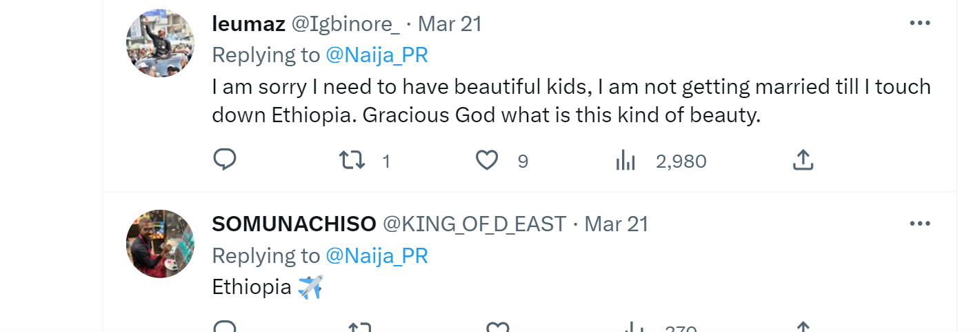Reply to leumaz's tweet via comment icon
Screen dimensions: 980x332
tap(224, 160)
